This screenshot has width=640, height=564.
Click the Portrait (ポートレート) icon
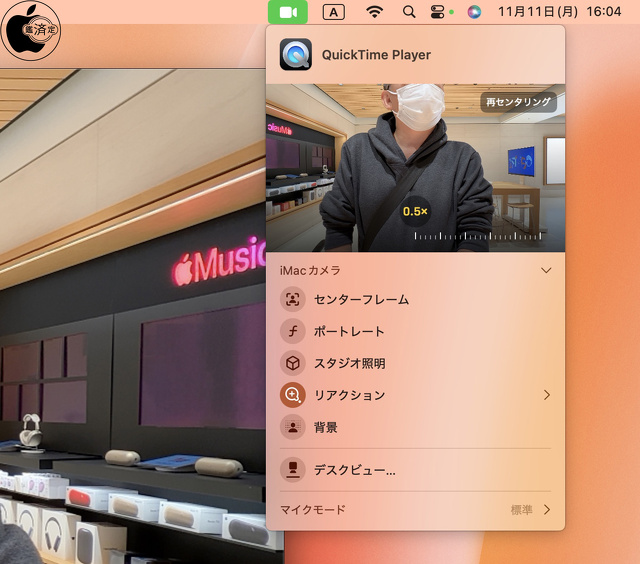click(x=293, y=331)
